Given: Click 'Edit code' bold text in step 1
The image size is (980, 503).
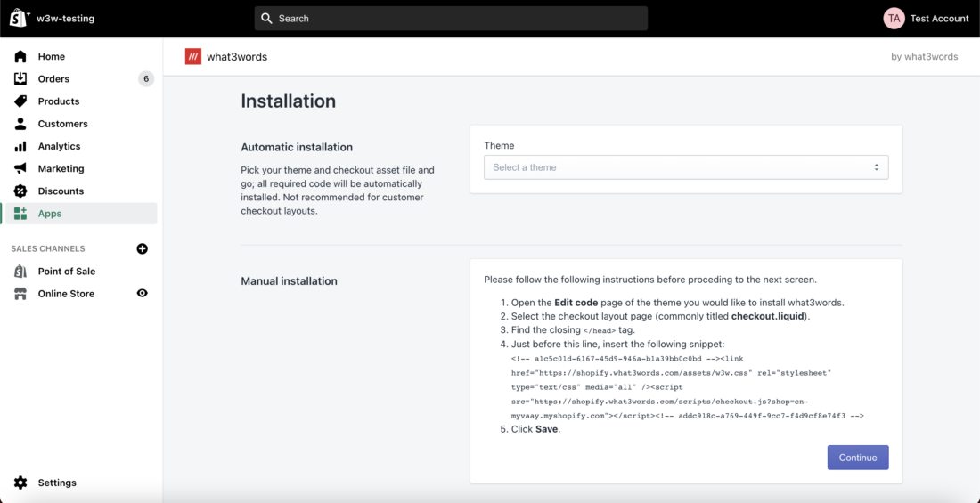Looking at the screenshot, I should coord(576,303).
